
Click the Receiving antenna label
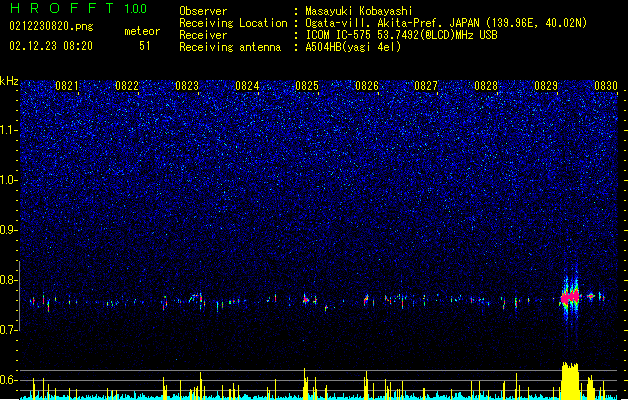pyautogui.click(x=230, y=47)
